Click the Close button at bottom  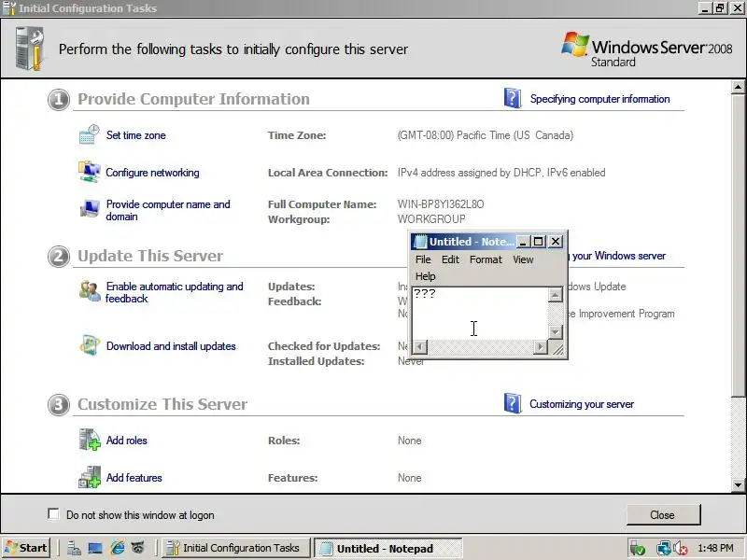[663, 515]
